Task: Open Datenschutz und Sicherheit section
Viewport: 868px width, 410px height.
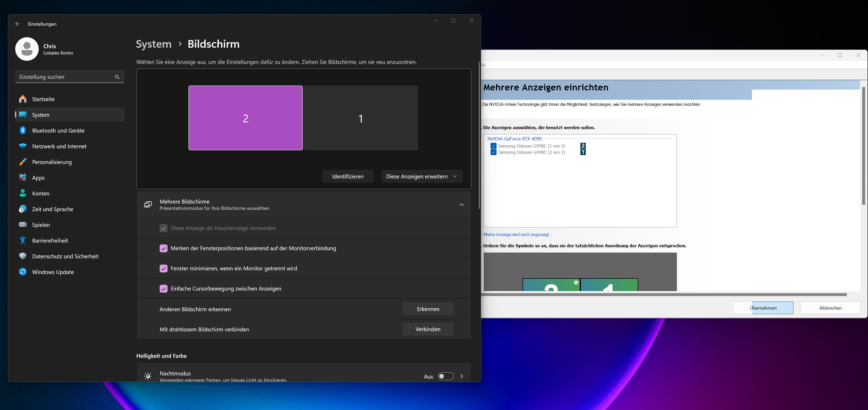Action: coord(65,256)
